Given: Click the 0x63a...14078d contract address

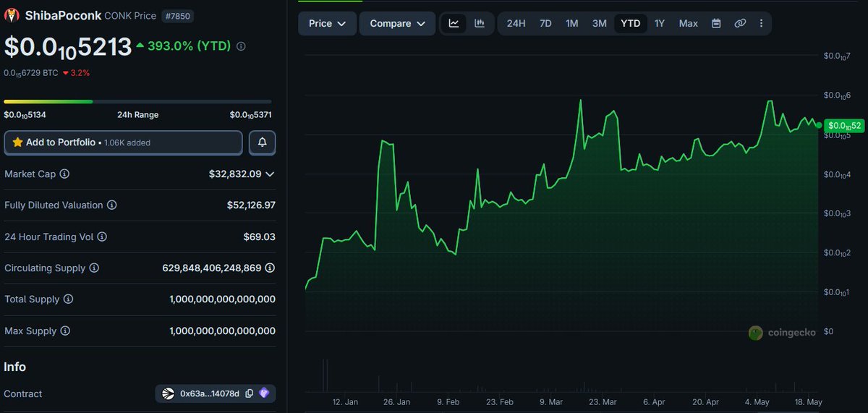Looking at the screenshot, I should tap(210, 393).
